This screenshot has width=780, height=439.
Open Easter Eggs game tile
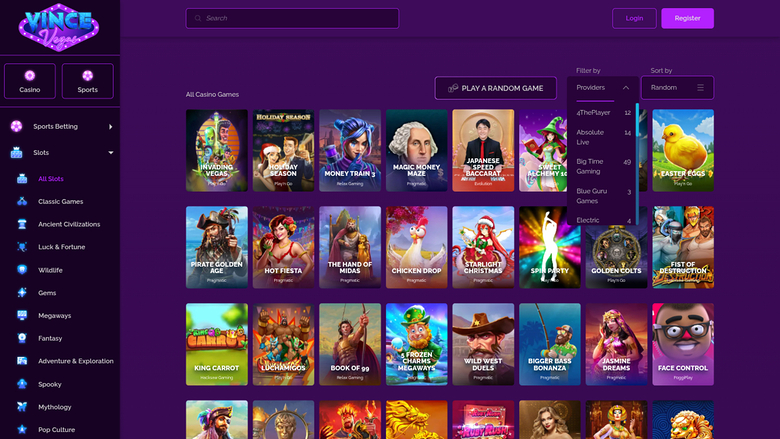pyautogui.click(x=683, y=151)
